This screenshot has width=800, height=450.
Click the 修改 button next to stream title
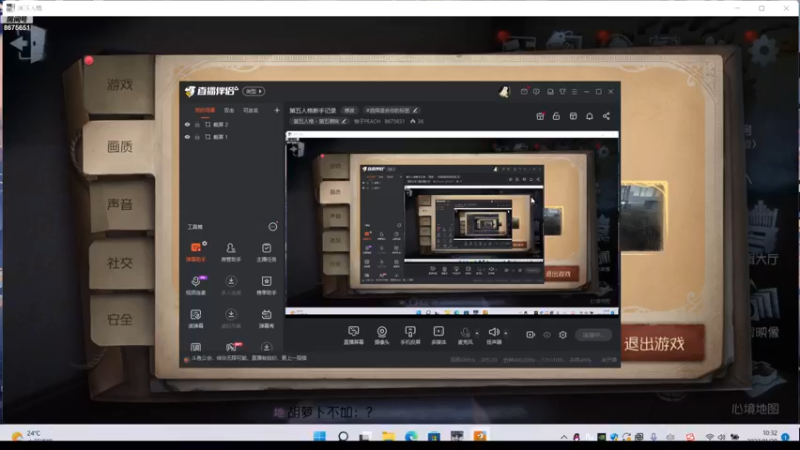coord(349,110)
